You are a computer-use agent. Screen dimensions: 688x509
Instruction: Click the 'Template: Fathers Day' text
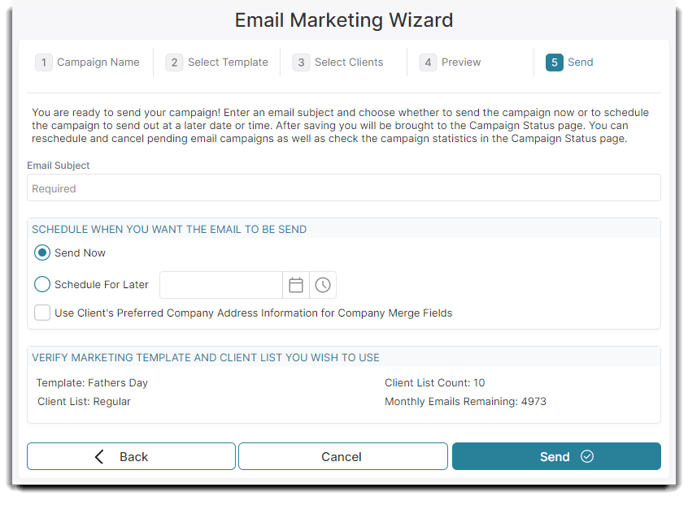92,383
